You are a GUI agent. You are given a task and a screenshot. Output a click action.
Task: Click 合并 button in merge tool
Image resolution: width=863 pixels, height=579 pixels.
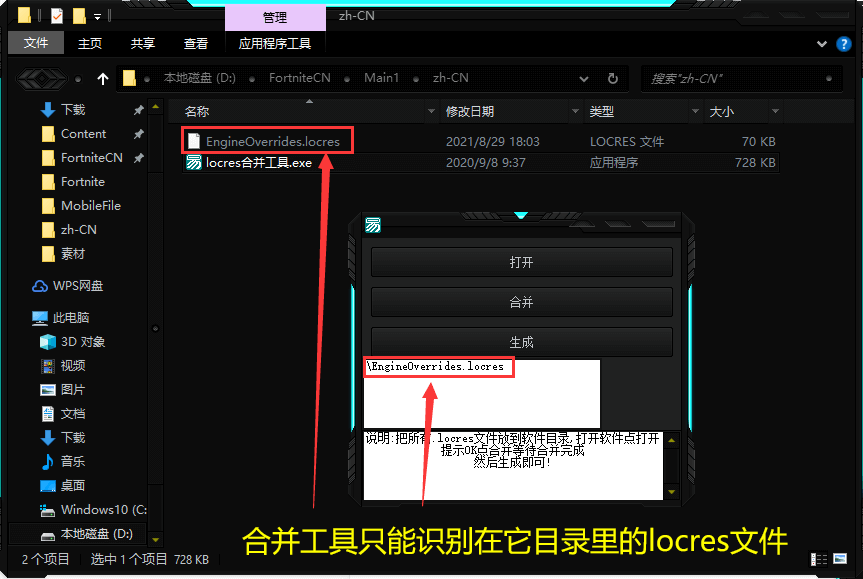521,302
